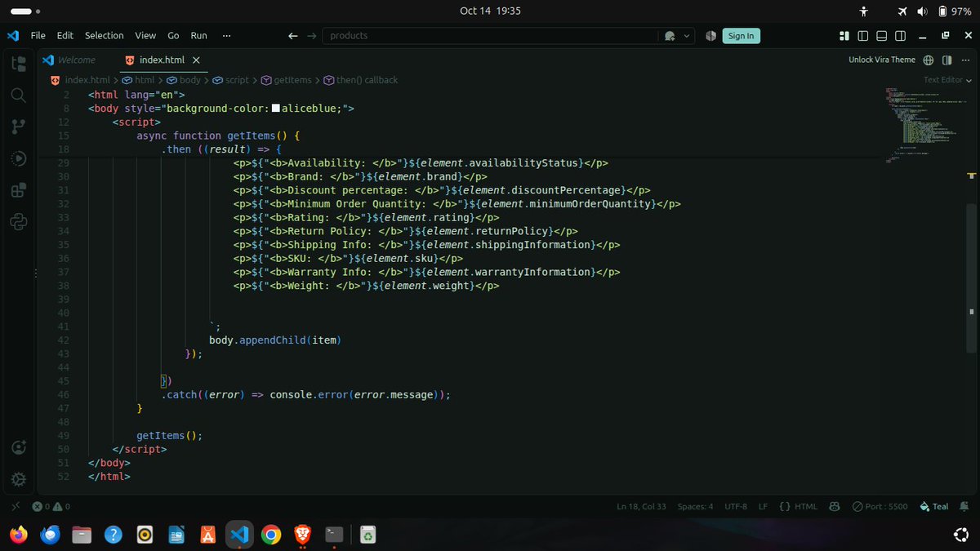
Task: Open the title bar overflow menu (…)
Action: click(x=226, y=36)
